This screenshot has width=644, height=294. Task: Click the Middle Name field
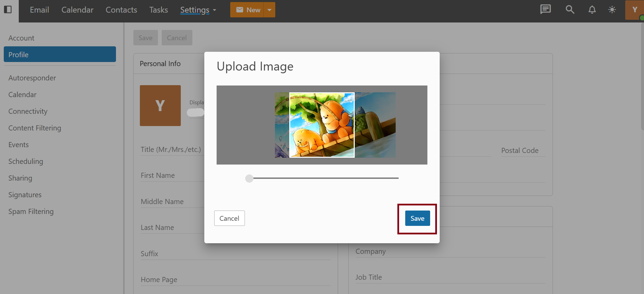172,202
